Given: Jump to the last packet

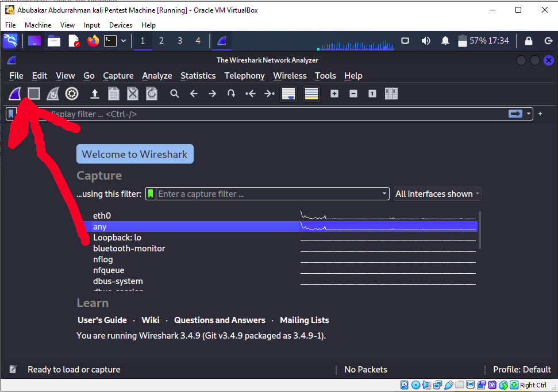Looking at the screenshot, I should coord(270,94).
